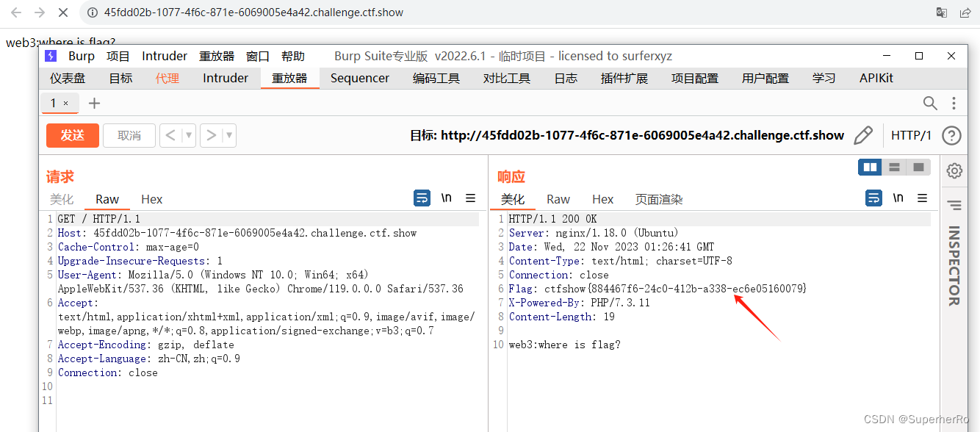
Task: Click the help question mark icon
Action: (953, 135)
